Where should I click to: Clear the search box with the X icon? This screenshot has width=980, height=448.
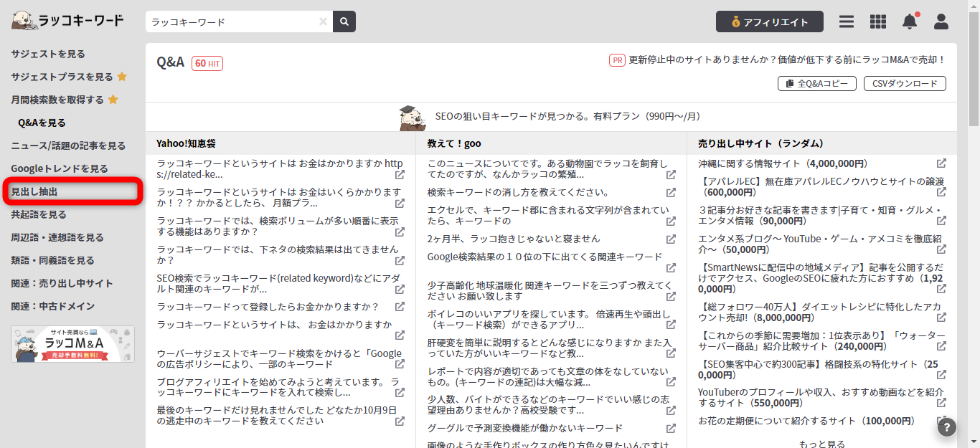point(323,22)
